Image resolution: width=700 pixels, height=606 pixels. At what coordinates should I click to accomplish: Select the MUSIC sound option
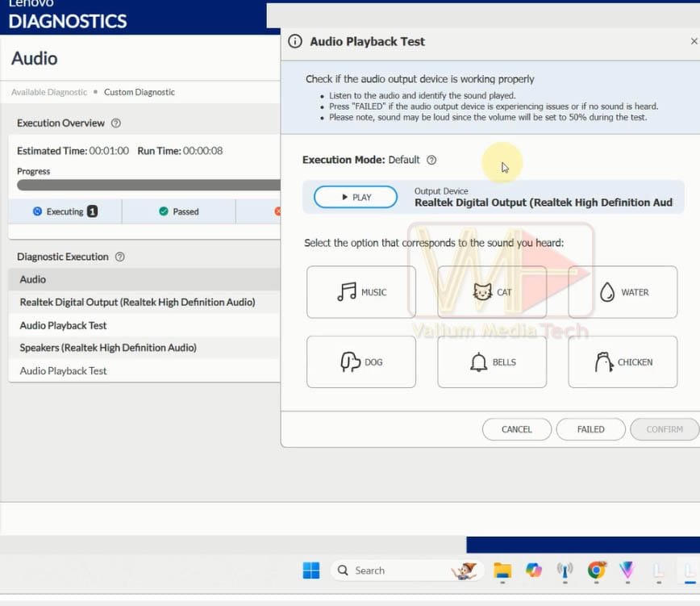(361, 292)
